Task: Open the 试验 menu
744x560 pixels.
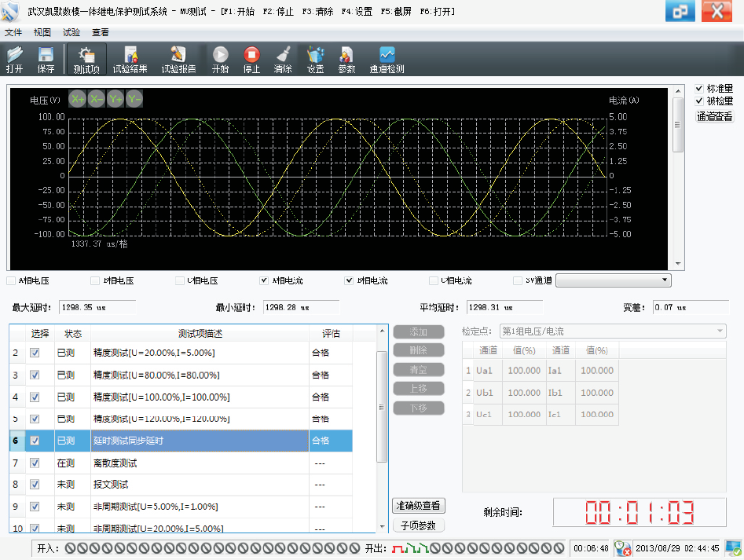Action: tap(71, 33)
